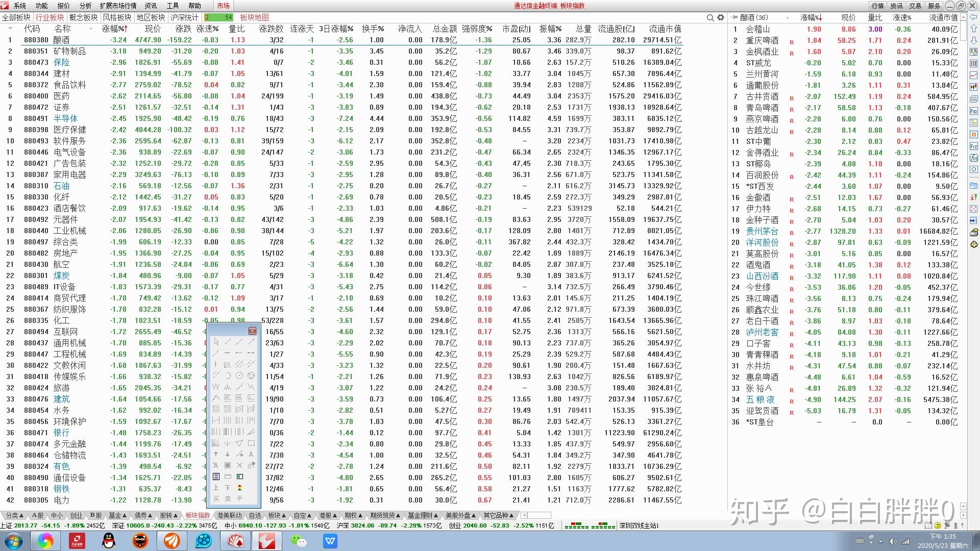Select the Gann fan lines tool
Screen dimensions: 980x551
[216, 443]
